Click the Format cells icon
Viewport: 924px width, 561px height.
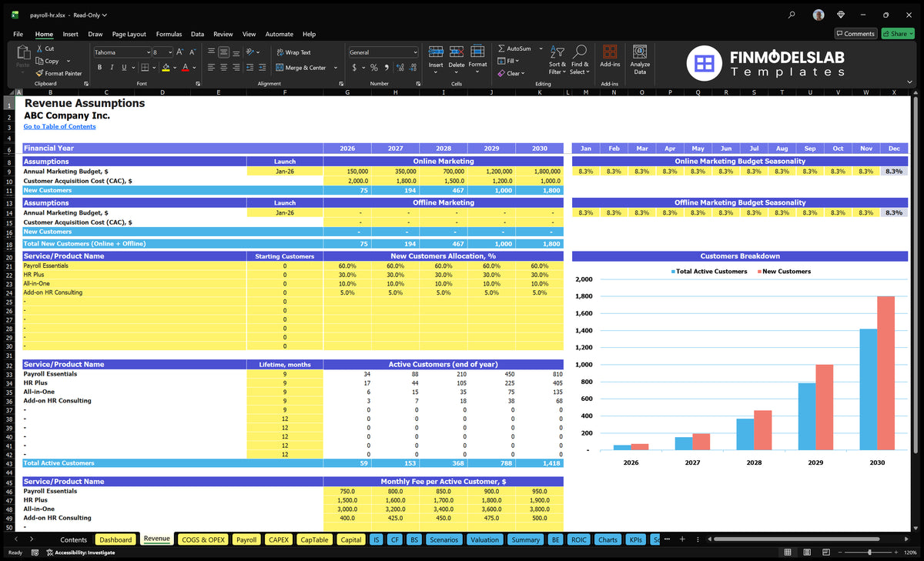pyautogui.click(x=477, y=52)
